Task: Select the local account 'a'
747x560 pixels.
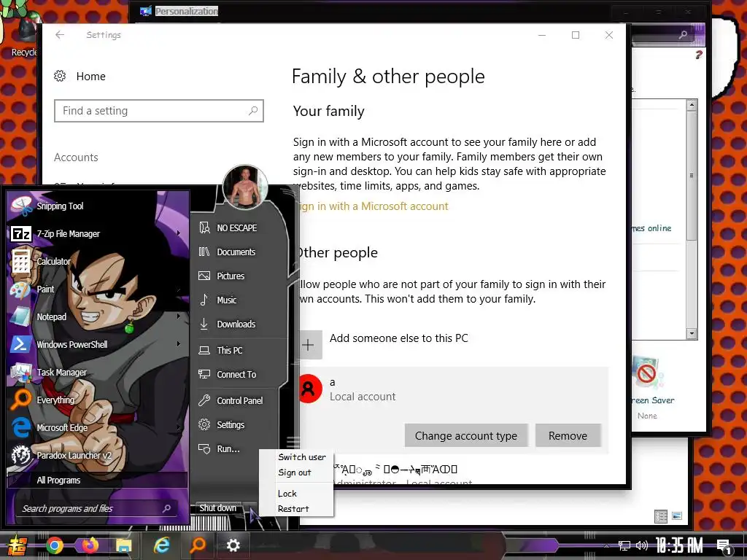Action: pos(452,389)
